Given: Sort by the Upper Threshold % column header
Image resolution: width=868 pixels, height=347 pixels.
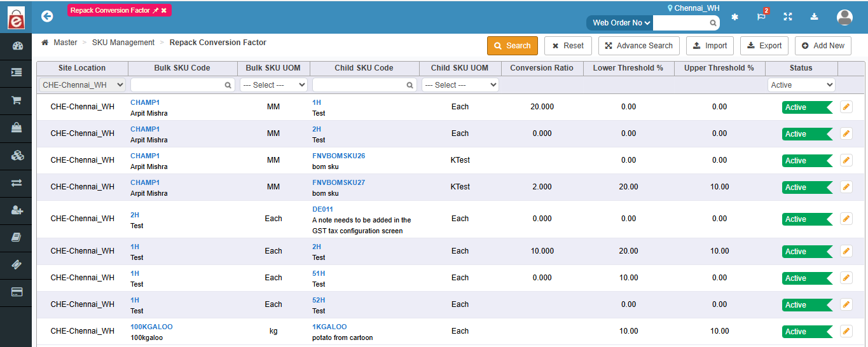Looking at the screenshot, I should [x=719, y=68].
